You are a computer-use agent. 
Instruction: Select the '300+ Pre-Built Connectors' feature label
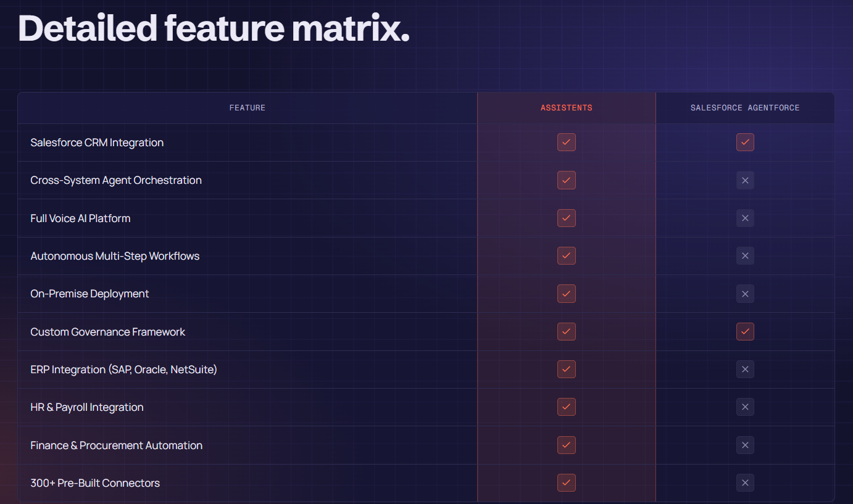click(x=95, y=483)
